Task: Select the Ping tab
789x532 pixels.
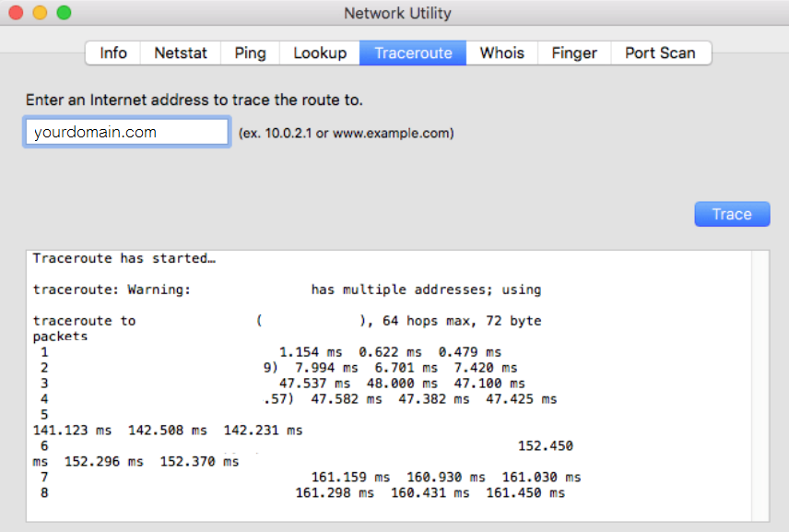Action: 250,53
